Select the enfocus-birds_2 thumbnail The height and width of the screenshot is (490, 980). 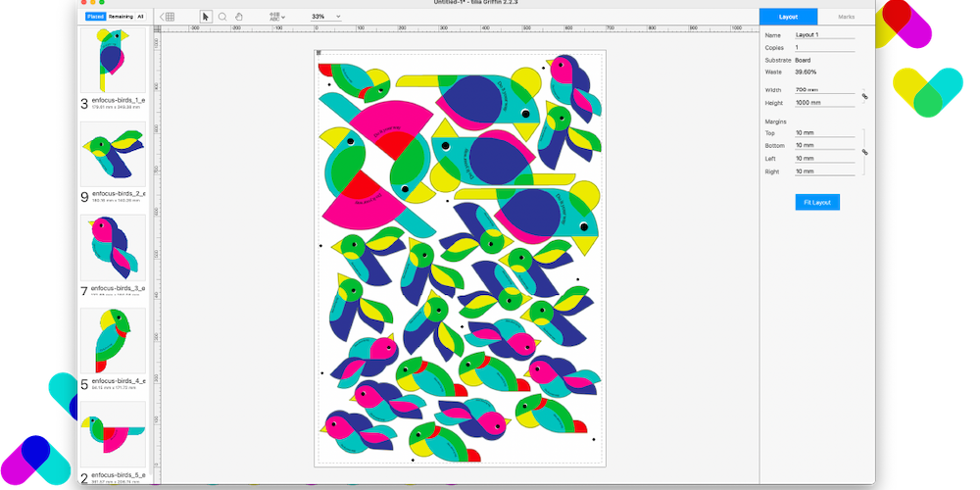(x=113, y=154)
